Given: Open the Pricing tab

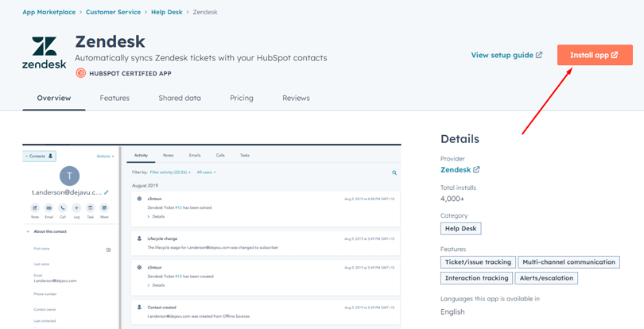Looking at the screenshot, I should pyautogui.click(x=242, y=99).
